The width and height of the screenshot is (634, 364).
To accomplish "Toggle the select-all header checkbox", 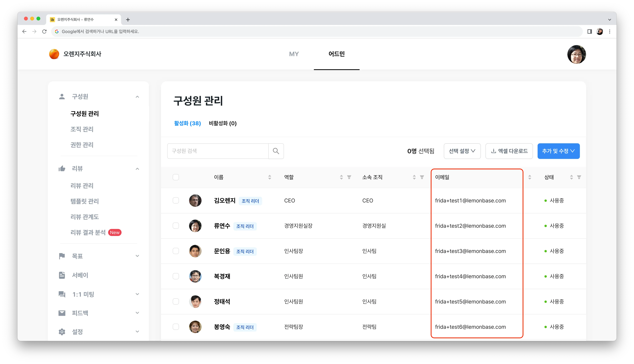I will [176, 177].
